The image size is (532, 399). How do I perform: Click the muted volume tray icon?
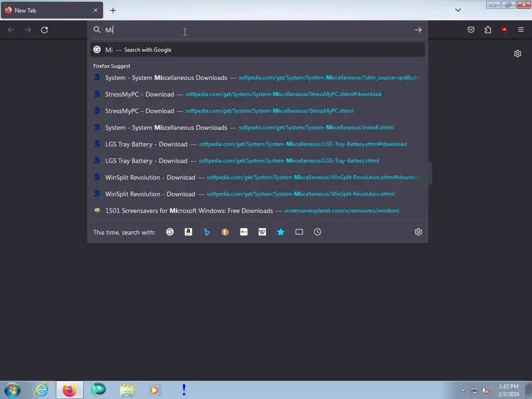[x=485, y=391]
